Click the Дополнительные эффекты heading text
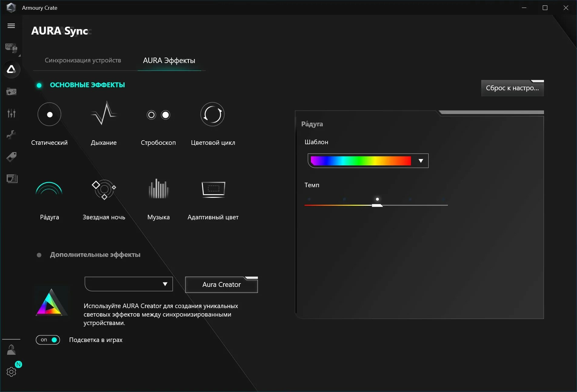This screenshot has height=392, width=577. [95, 255]
